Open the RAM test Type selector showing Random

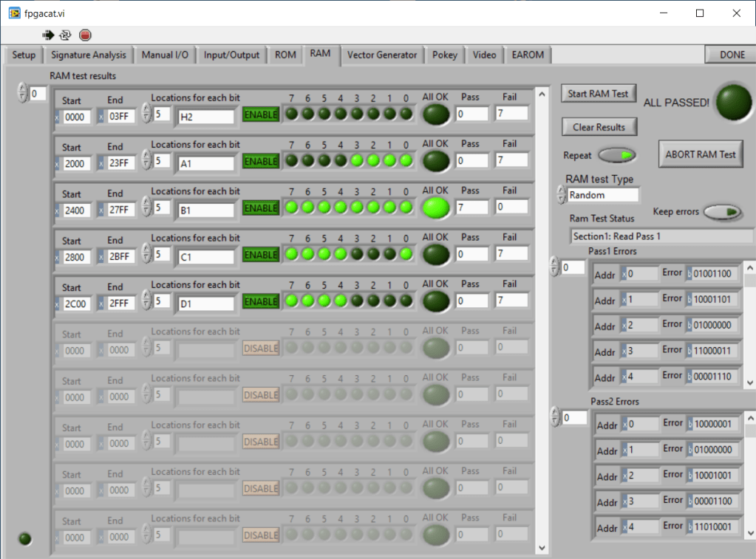tap(602, 195)
